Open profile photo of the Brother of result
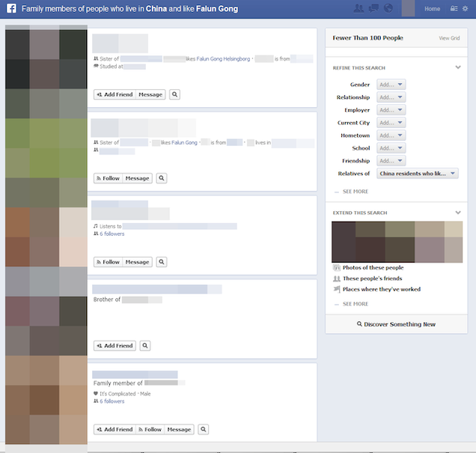Viewport: 476px width, 453px height. click(x=46, y=319)
